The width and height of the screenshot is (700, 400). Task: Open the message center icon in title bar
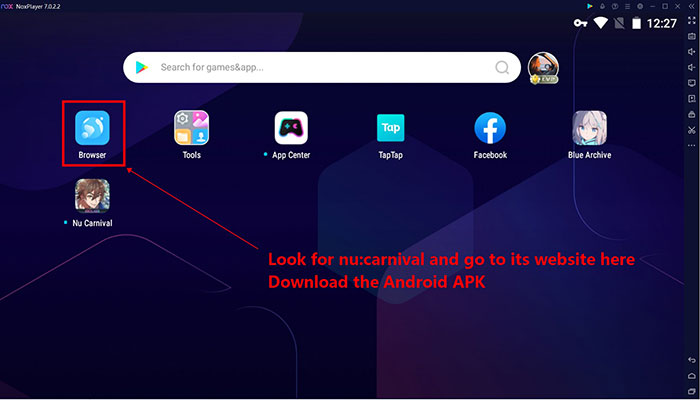pyautogui.click(x=615, y=6)
